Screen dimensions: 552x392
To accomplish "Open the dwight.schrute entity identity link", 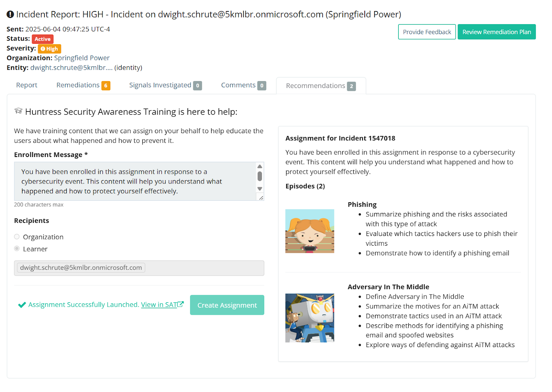I will [71, 68].
